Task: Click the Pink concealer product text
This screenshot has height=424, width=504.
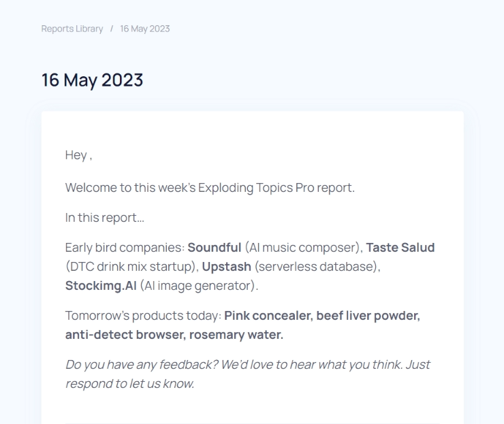Action: click(266, 316)
